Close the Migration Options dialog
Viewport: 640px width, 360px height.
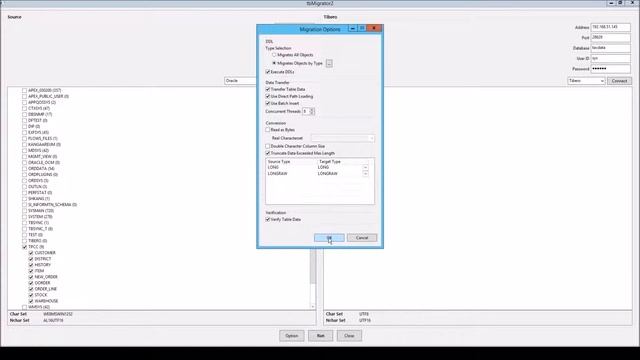(x=374, y=28)
